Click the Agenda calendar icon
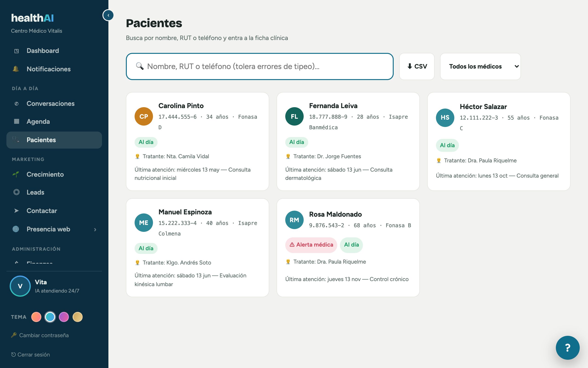Image resolution: width=588 pixels, height=368 pixels. tap(17, 121)
